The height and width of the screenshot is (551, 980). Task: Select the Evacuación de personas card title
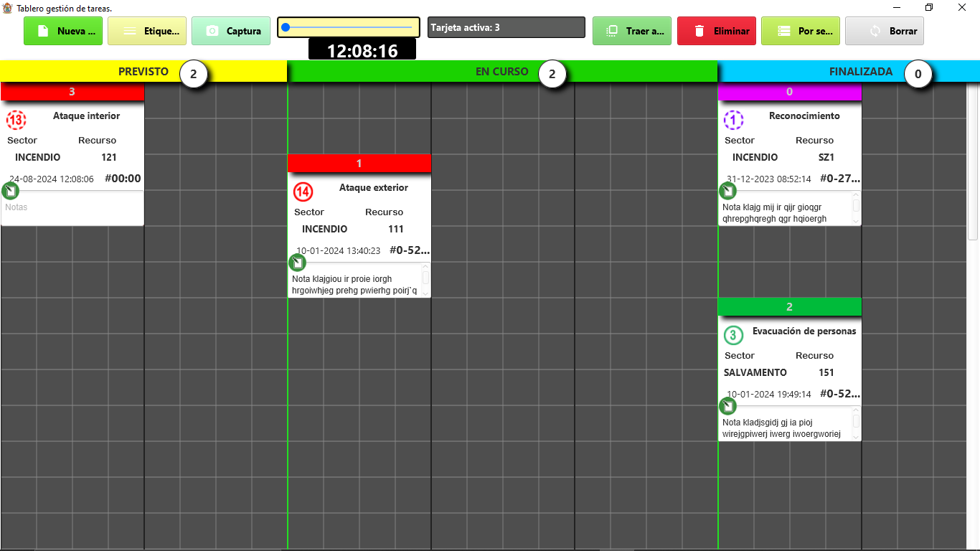(x=804, y=331)
